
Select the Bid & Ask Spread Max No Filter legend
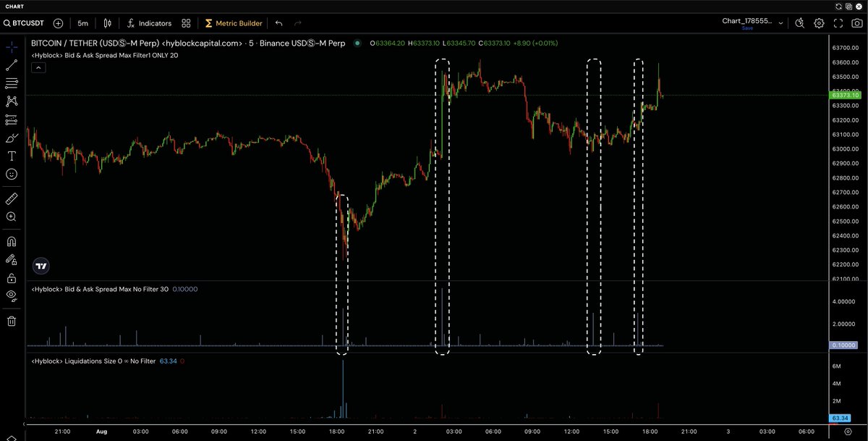99,289
